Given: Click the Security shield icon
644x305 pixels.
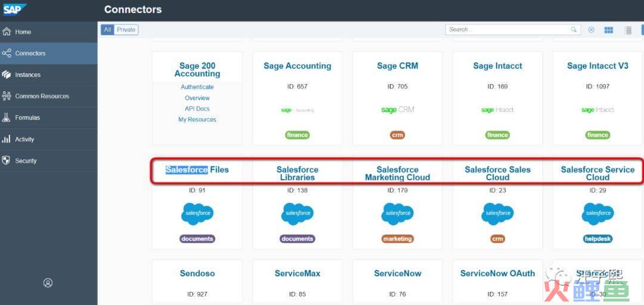Looking at the screenshot, I should (x=7, y=161).
